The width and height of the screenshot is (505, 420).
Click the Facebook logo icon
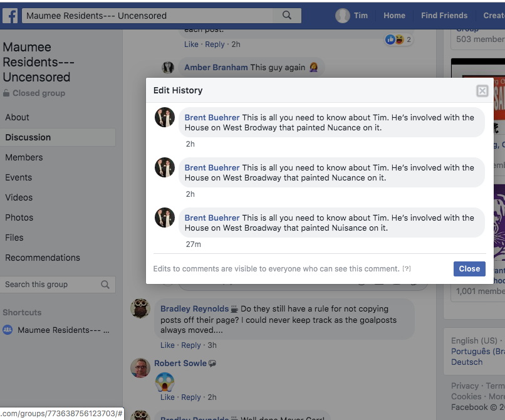coord(10,16)
